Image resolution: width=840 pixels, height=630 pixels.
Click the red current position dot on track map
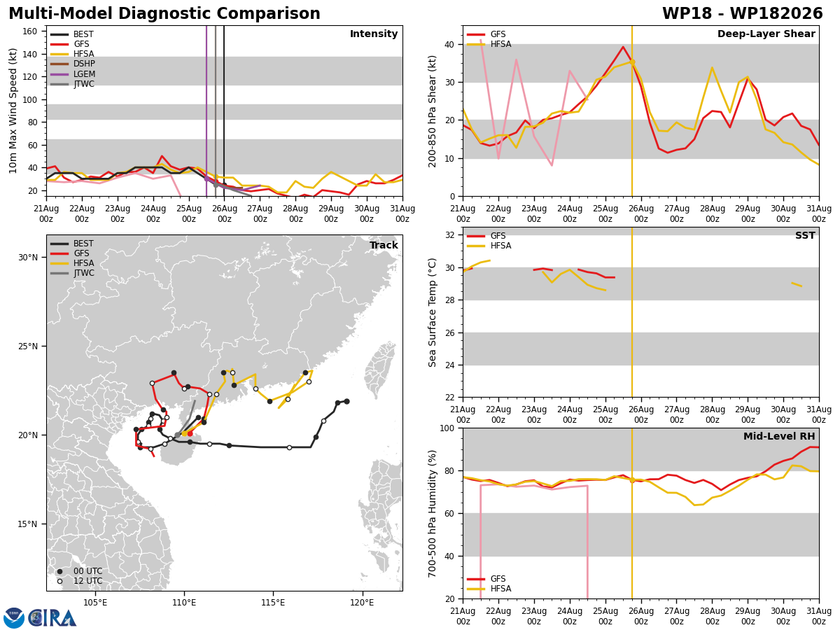tap(190, 433)
